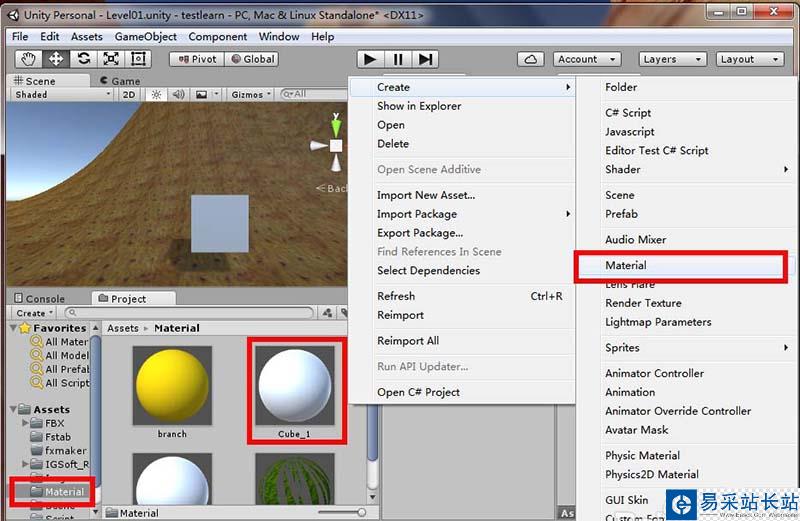This screenshot has height=521, width=800.
Task: Select the branch material thumbnail
Action: pos(172,386)
